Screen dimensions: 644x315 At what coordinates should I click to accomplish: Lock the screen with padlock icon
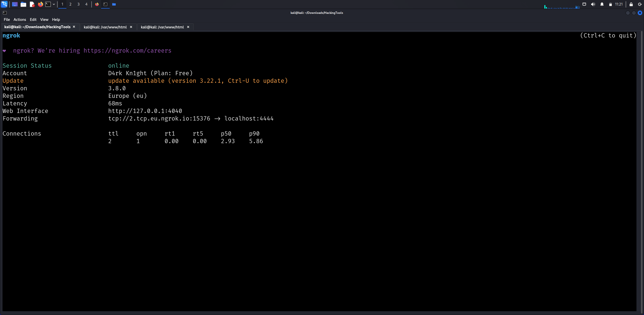pyautogui.click(x=631, y=4)
